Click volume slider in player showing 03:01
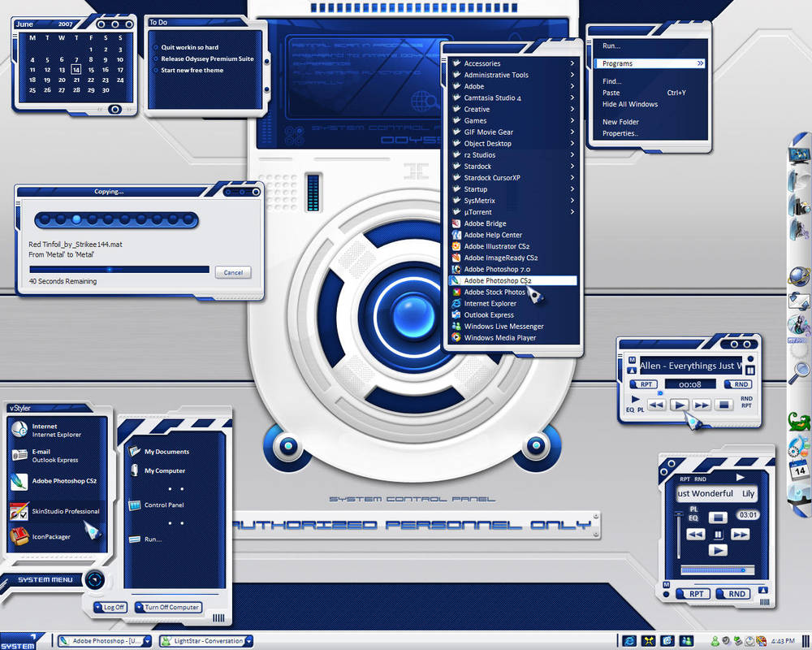This screenshot has height=650, width=812. pyautogui.click(x=679, y=536)
